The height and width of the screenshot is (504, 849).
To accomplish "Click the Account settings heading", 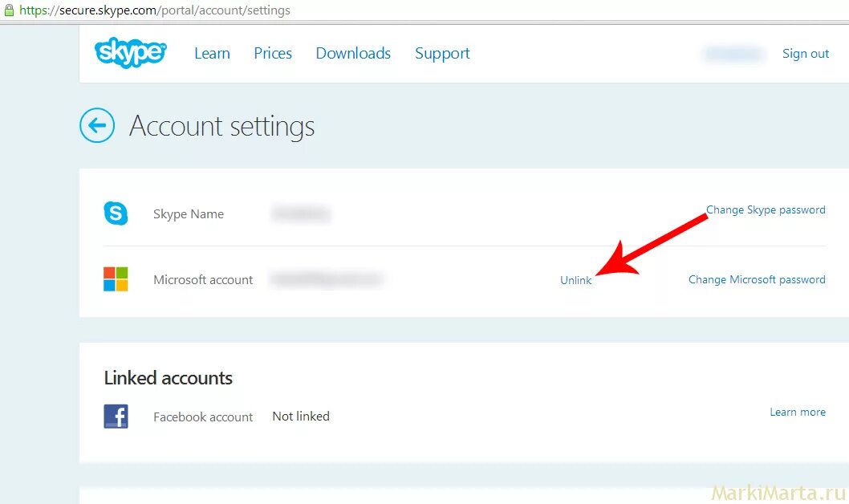I will (221, 126).
